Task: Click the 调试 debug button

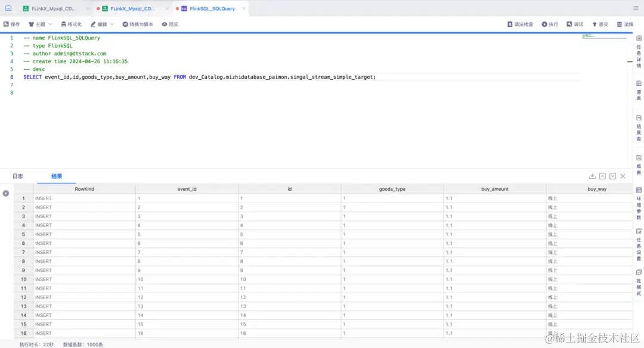Action: 575,24
